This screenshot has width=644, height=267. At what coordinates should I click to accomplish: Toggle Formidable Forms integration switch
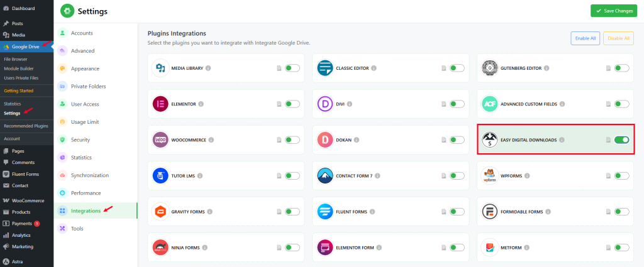coord(622,212)
